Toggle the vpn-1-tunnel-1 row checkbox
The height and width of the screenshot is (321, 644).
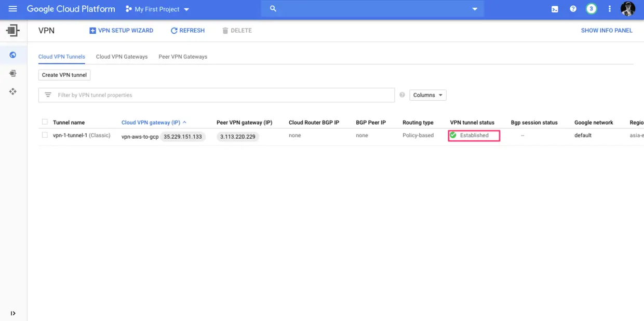pyautogui.click(x=45, y=135)
